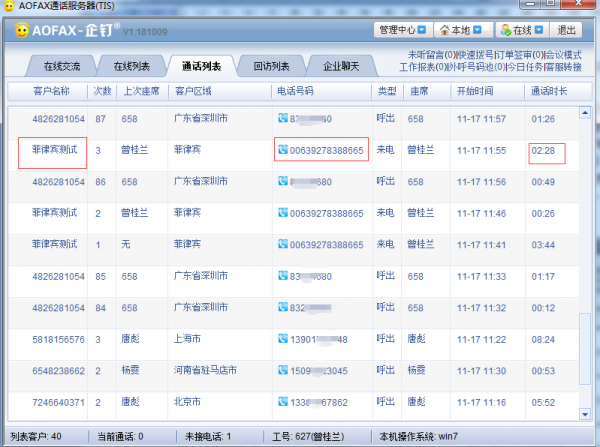The image size is (600, 447).
Task: Enable 会议模式 link
Action: pyautogui.click(x=563, y=55)
